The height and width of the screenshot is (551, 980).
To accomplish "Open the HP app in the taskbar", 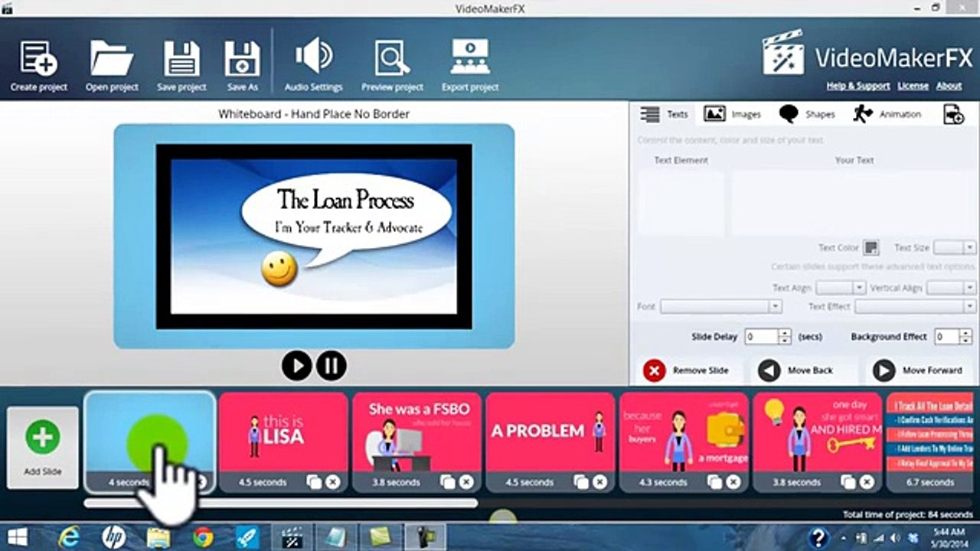I will [113, 537].
